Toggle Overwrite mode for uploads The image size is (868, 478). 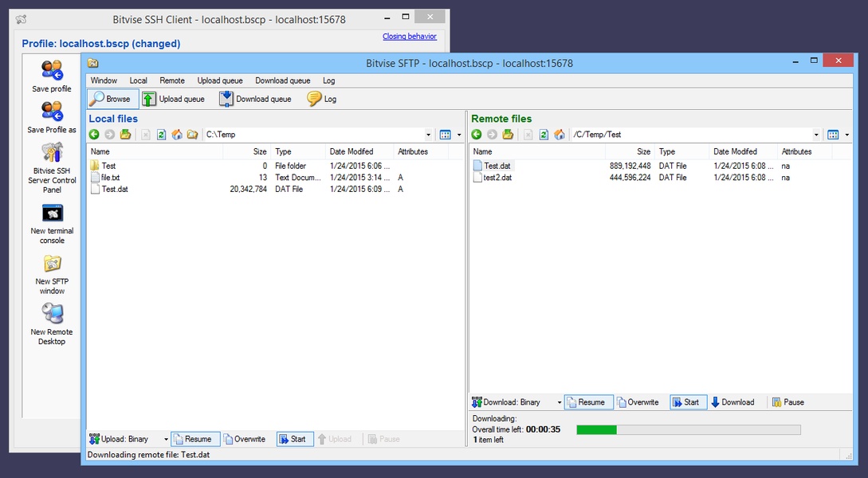coord(244,439)
